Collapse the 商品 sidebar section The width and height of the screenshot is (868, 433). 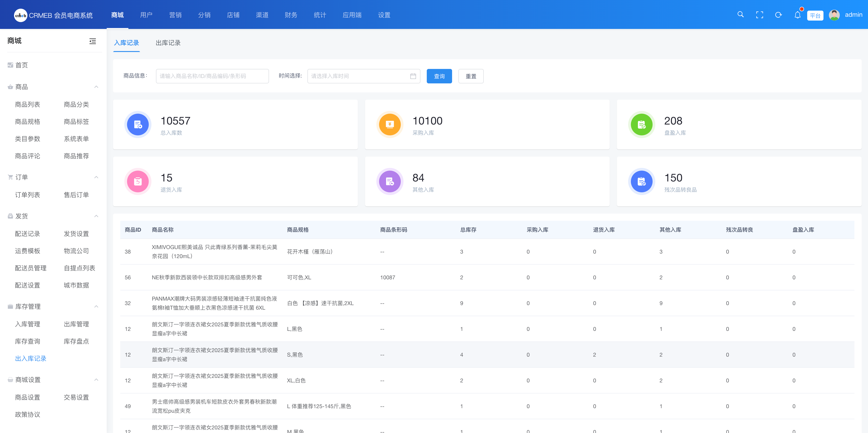(96, 87)
